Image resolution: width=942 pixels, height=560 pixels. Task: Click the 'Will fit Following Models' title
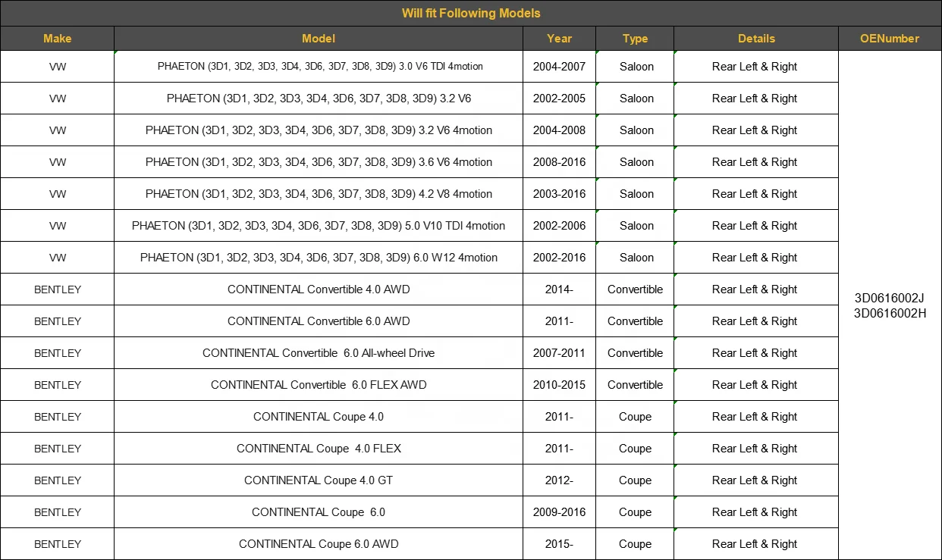(471, 14)
